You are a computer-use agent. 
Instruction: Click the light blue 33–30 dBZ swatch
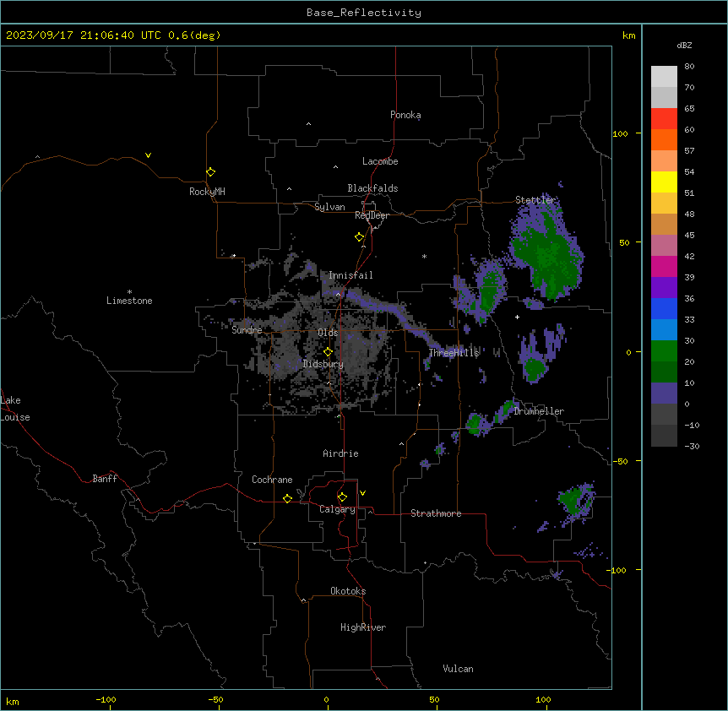click(664, 330)
